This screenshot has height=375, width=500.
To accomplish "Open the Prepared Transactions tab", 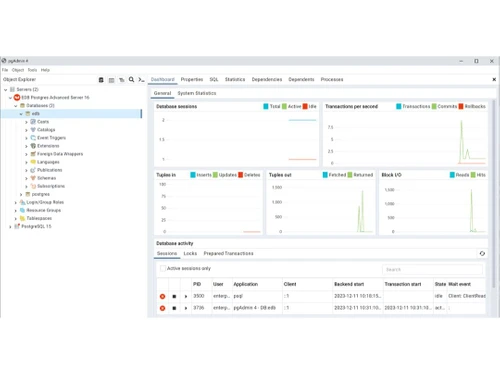I will click(x=228, y=253).
